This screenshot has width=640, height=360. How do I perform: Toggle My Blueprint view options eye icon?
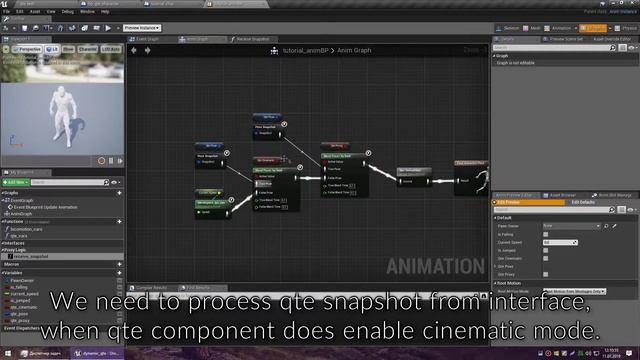coord(115,182)
